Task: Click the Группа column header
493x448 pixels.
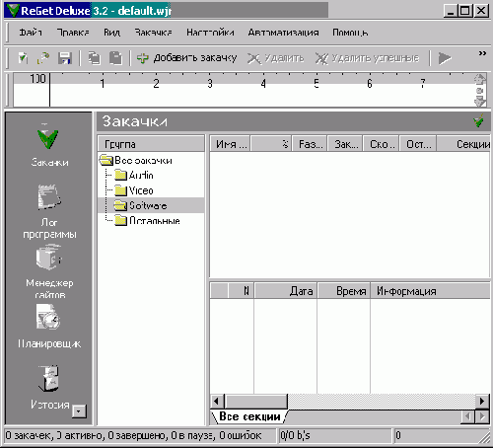Action: tap(151, 144)
